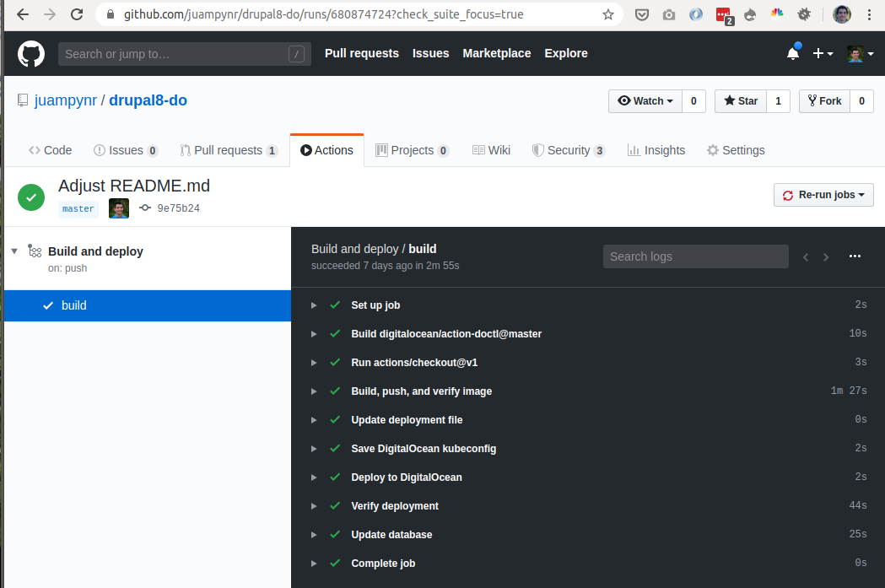Switch to the Projects tab
Screen dimensions: 885x588
click(412, 150)
